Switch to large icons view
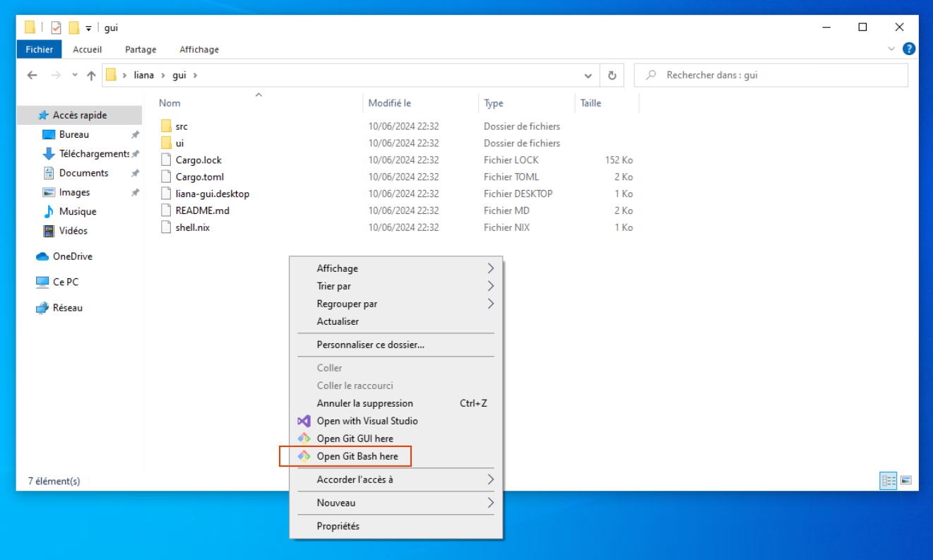The height and width of the screenshot is (560, 933). click(x=905, y=481)
